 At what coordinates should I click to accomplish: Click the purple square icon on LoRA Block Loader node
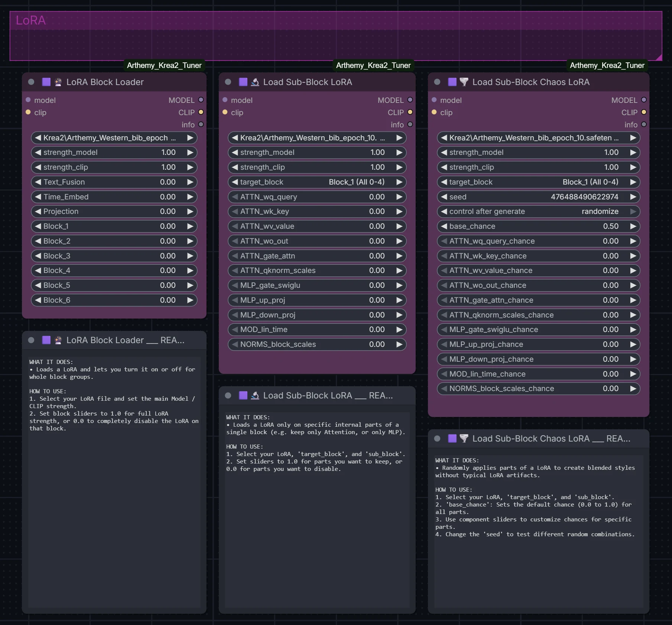click(46, 82)
